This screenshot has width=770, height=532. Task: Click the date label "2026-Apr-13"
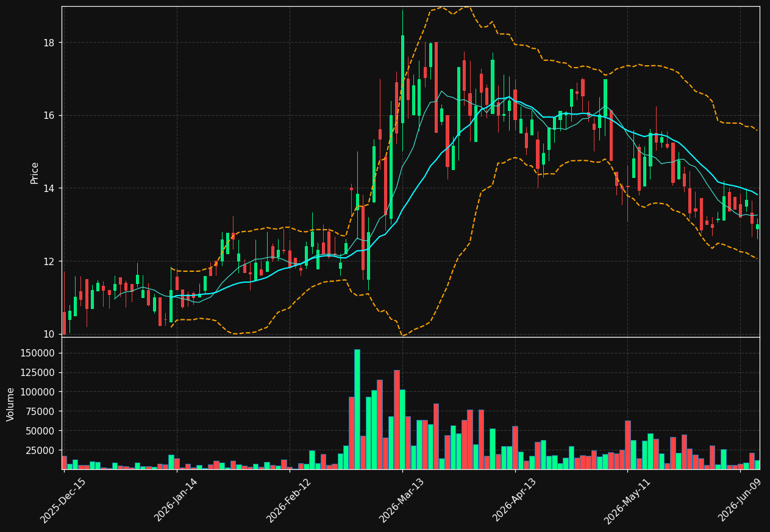(515, 500)
